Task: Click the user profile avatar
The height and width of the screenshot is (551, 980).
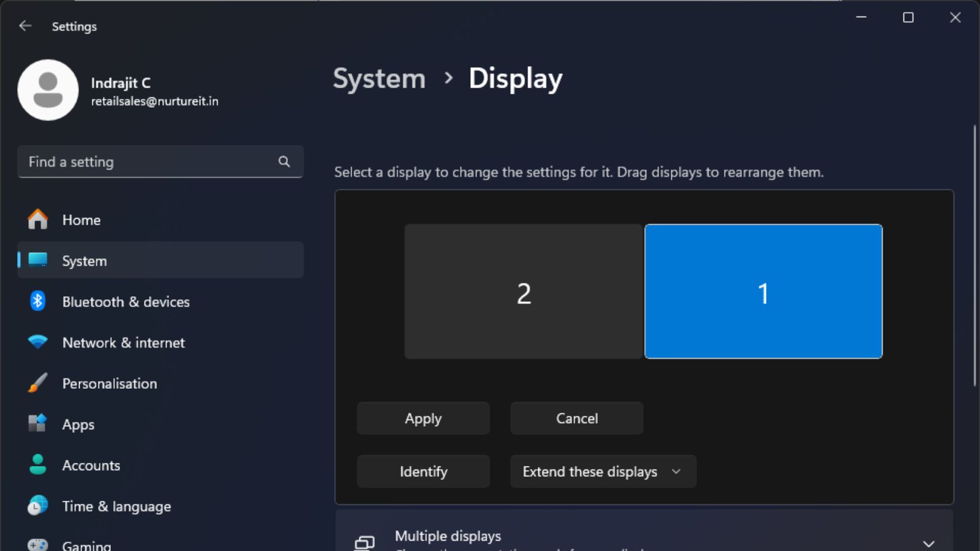Action: point(48,90)
